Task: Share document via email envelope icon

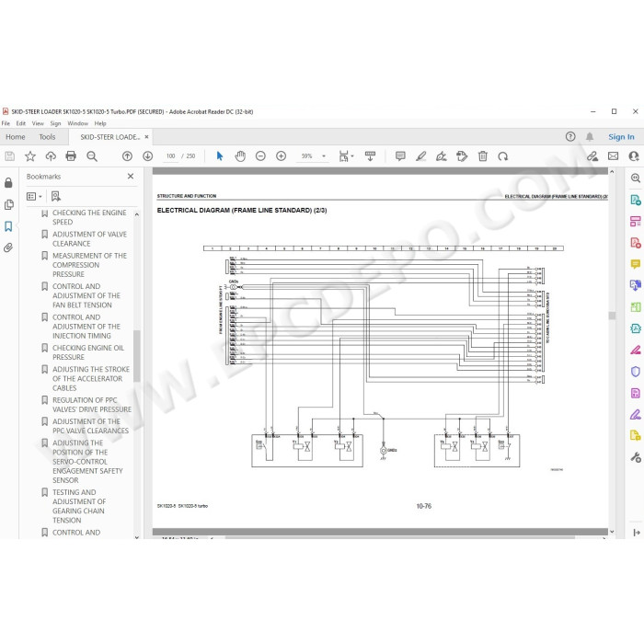Action: click(614, 156)
